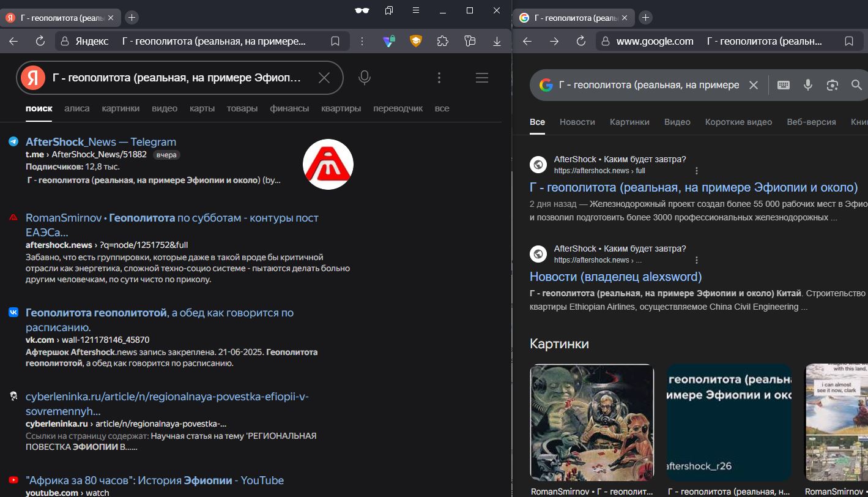Clear the Yandex search query with X
This screenshot has width=868, height=497.
[324, 78]
